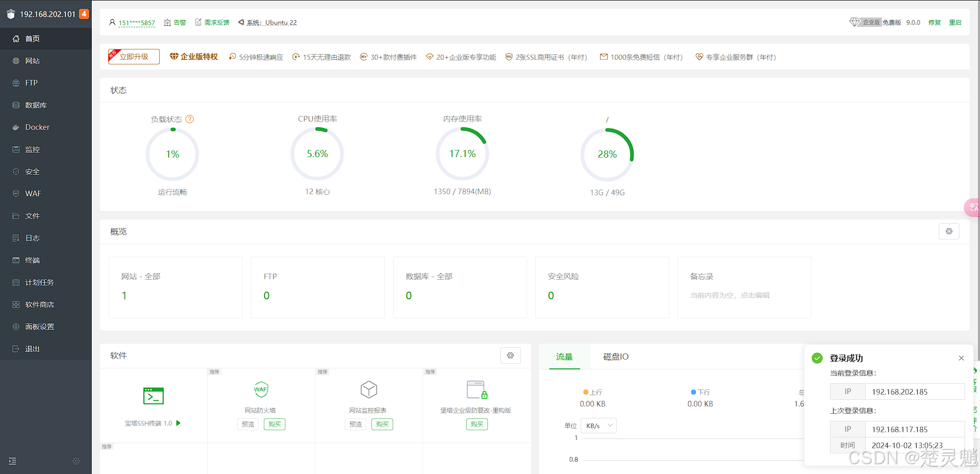Click the 软件商店 grid icon in sidebar
Image resolution: width=980 pixels, height=474 pixels.
16,304
